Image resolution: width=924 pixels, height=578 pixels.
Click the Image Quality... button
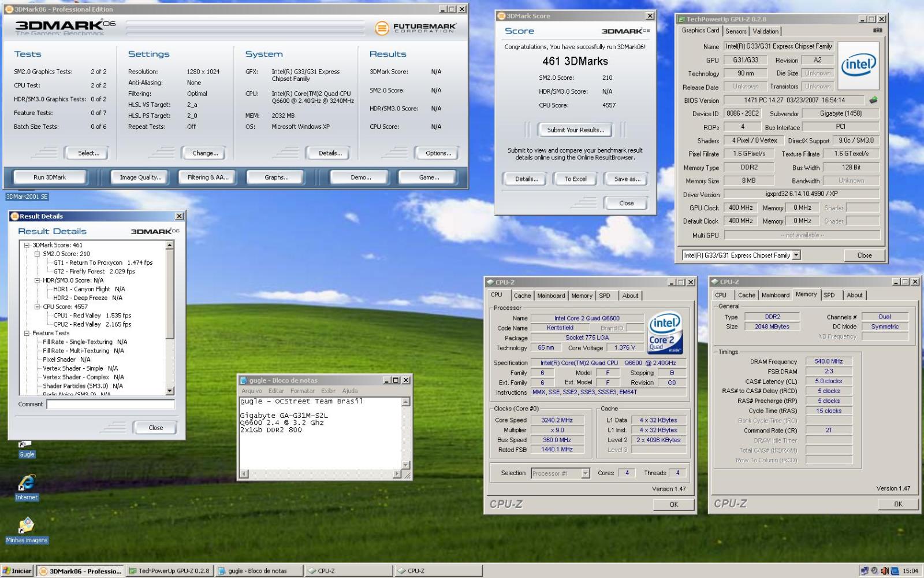pyautogui.click(x=140, y=177)
